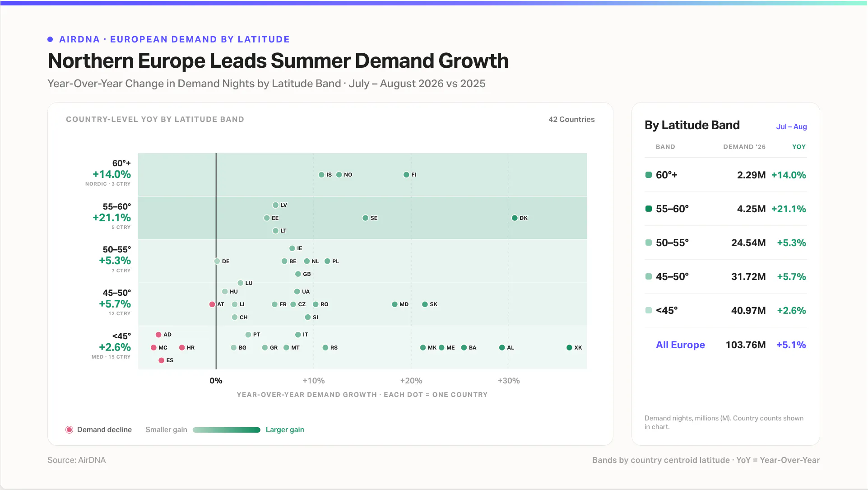The image size is (868, 490).
Task: Click the gain gradient legend bar
Action: (x=227, y=430)
